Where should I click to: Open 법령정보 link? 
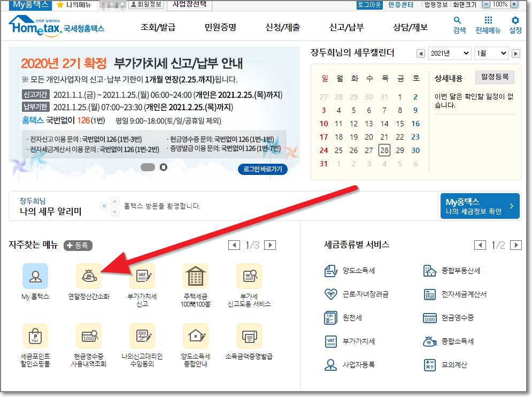pos(436,5)
